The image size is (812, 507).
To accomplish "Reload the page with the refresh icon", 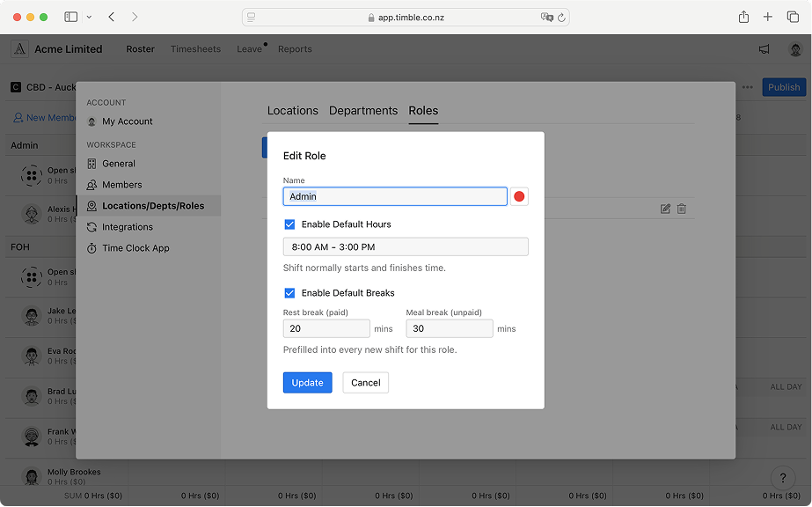I will tap(561, 17).
